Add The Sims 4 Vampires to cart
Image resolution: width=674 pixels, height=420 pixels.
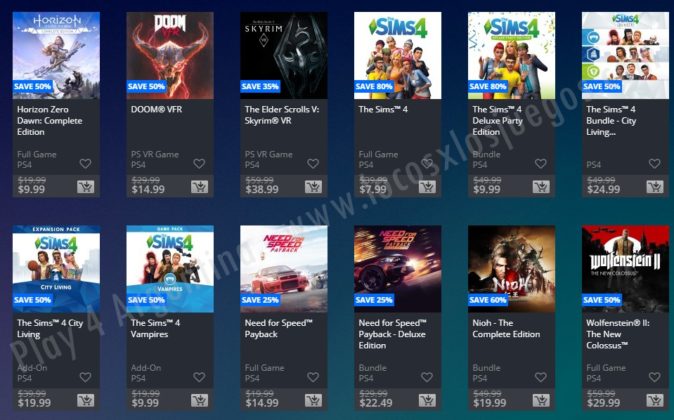(x=199, y=400)
